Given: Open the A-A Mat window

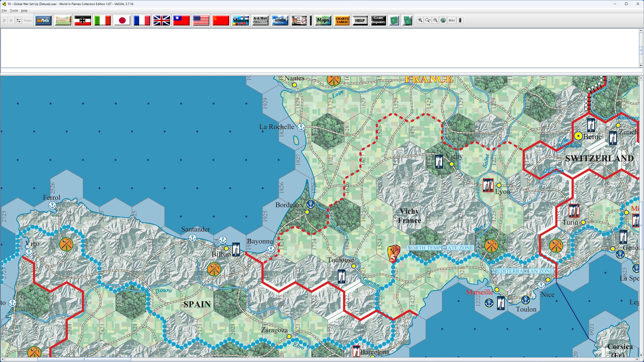Looking at the screenshot, I should pos(260,20).
